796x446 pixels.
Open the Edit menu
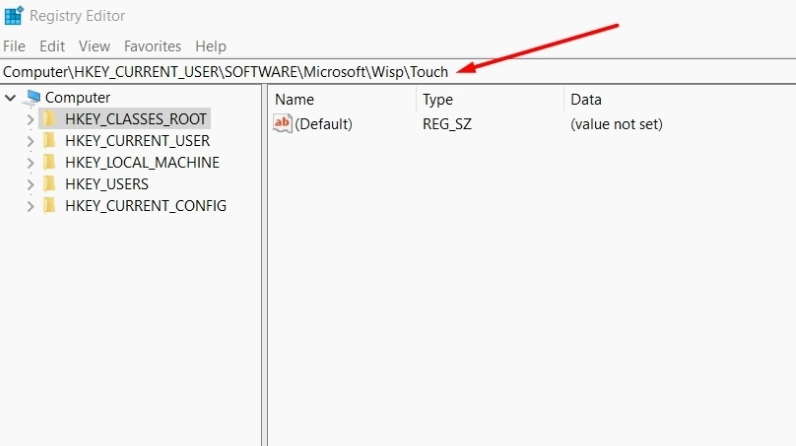[x=52, y=46]
